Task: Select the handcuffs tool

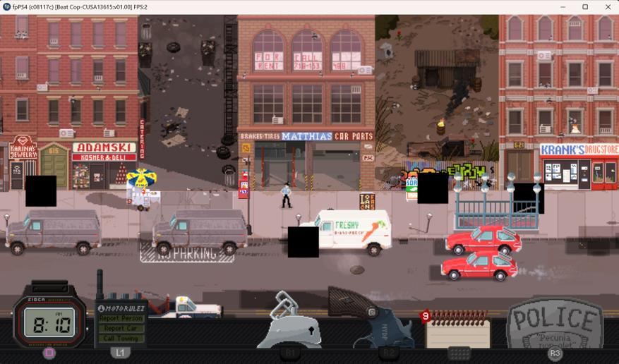Action: (x=291, y=320)
